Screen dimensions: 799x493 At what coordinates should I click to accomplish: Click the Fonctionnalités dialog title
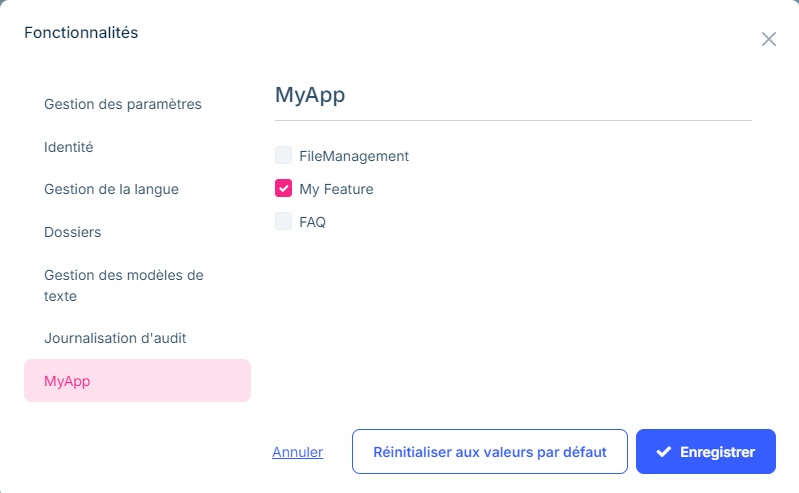(x=81, y=33)
